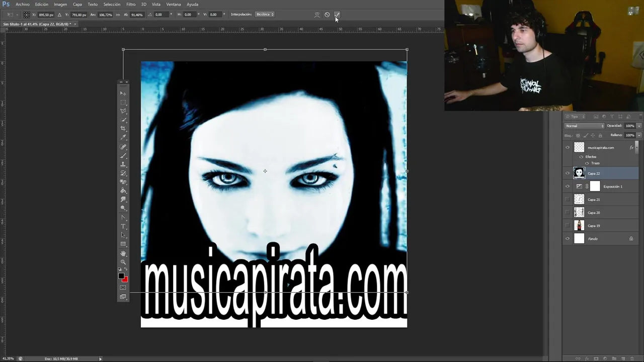Viewport: 644px width, 362px height.
Task: Select the Polygonal Lasso tool
Action: click(x=123, y=111)
